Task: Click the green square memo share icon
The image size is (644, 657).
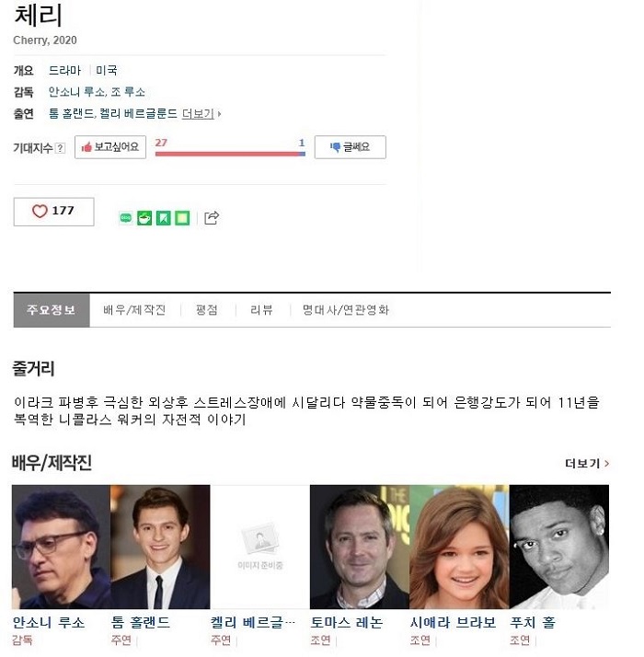Action: 182,218
